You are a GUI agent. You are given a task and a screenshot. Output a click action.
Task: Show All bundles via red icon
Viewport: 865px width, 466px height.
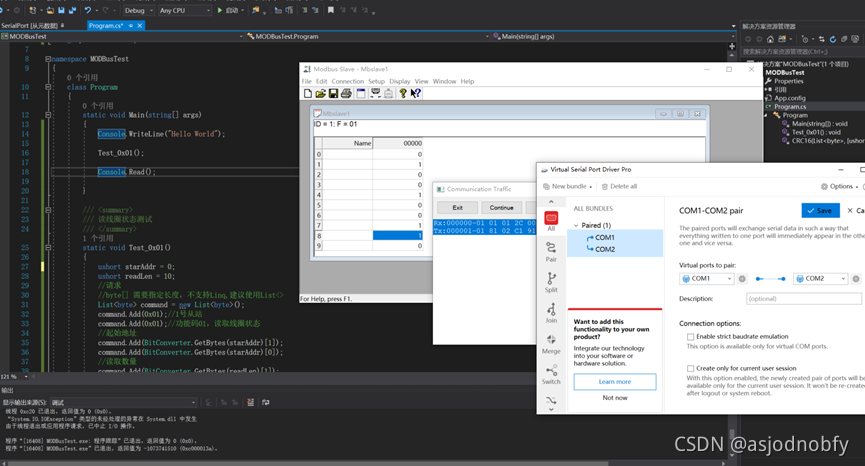pos(551,220)
